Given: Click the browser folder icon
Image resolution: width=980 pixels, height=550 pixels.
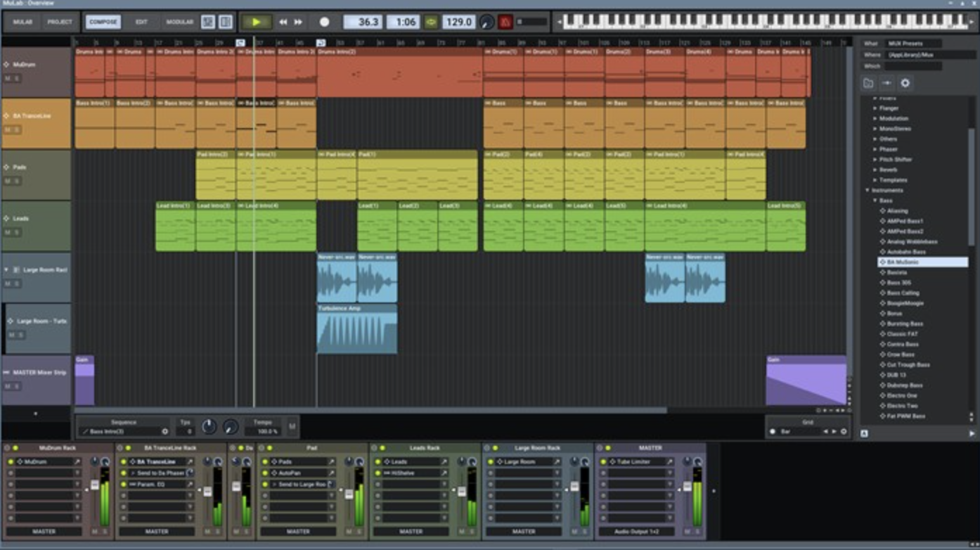Looking at the screenshot, I should click(x=869, y=83).
